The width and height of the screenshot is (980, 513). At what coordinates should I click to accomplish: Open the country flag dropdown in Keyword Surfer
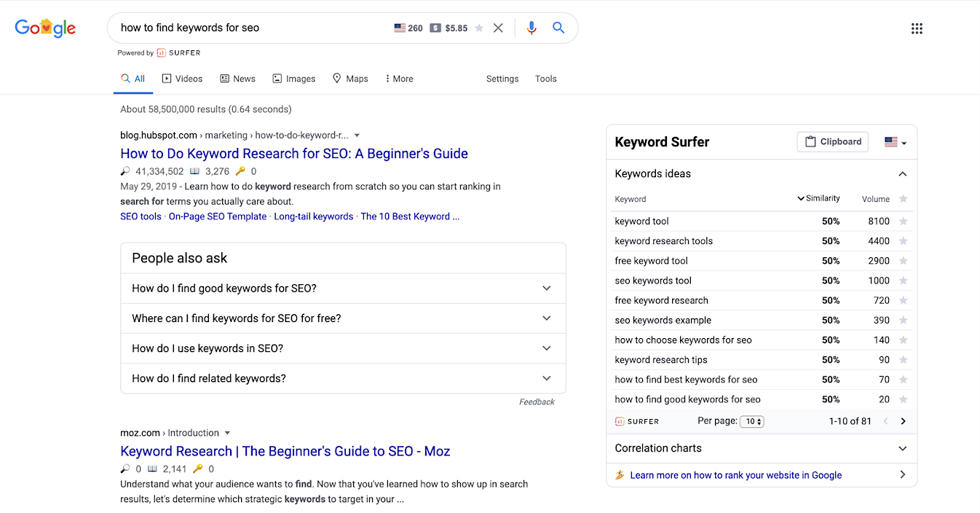click(x=896, y=142)
